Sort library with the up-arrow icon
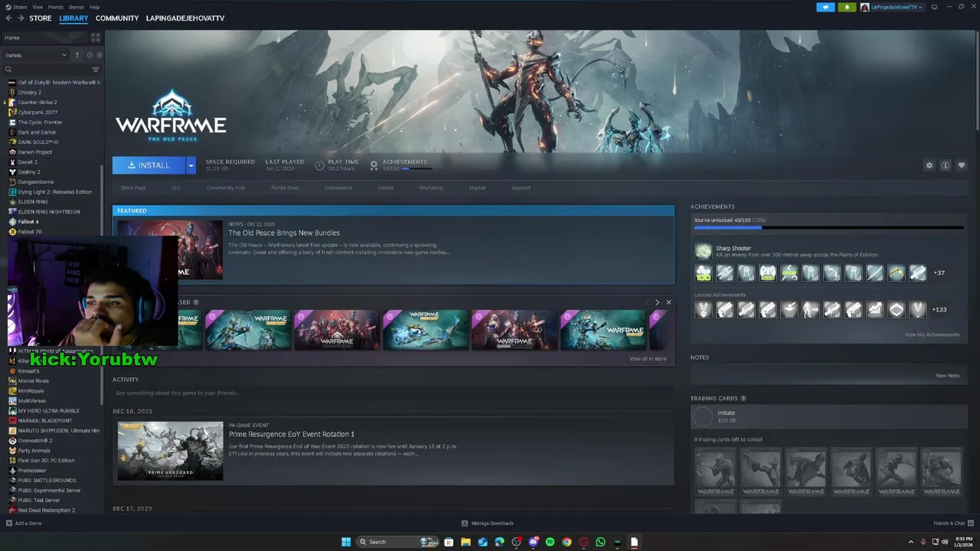 pyautogui.click(x=76, y=55)
